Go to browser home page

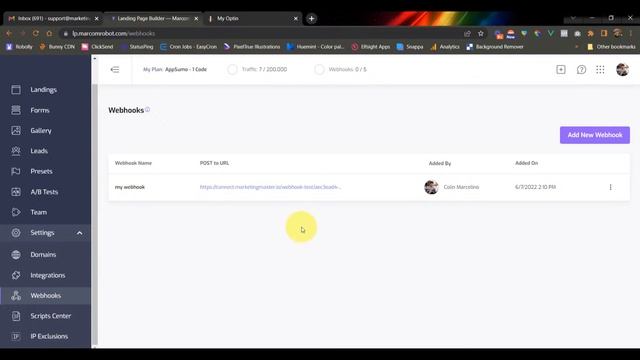click(x=49, y=33)
